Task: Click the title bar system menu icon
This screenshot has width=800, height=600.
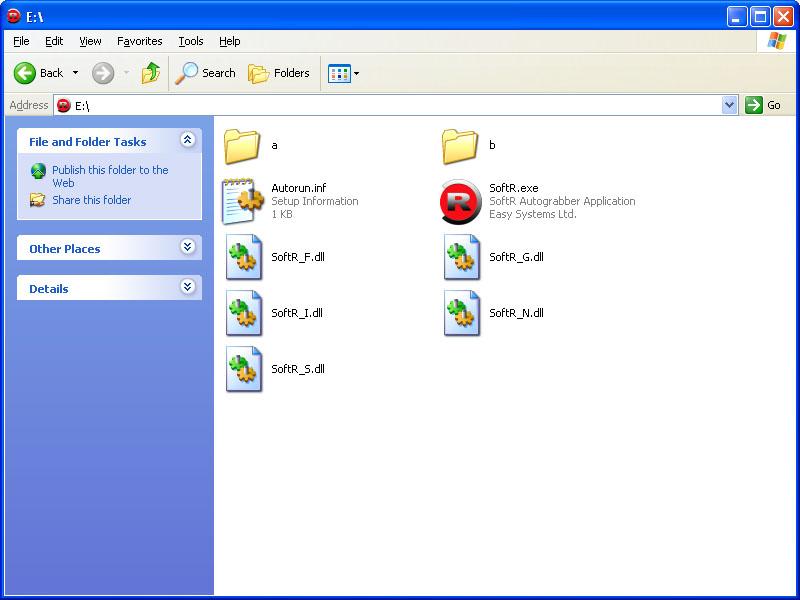Action: (13, 16)
